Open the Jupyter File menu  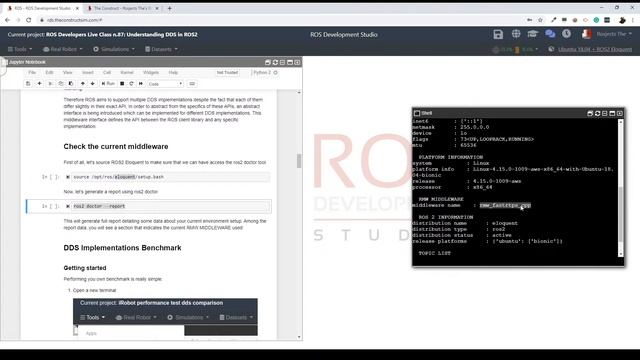(32, 72)
